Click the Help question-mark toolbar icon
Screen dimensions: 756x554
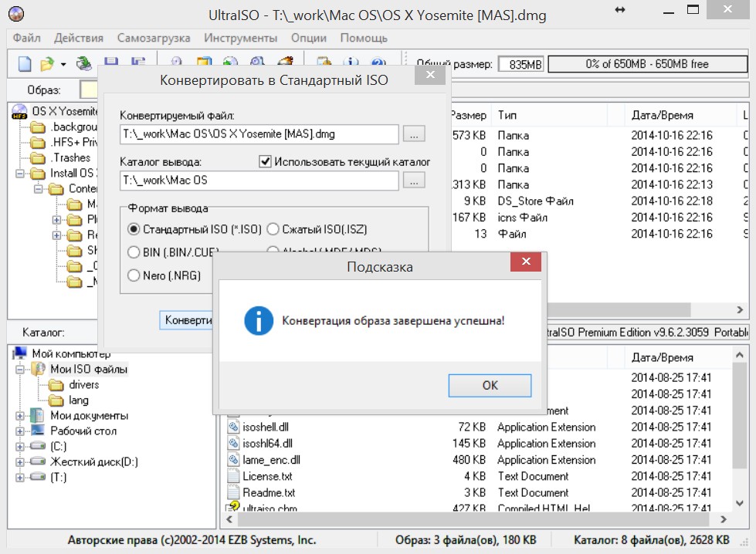point(378,62)
